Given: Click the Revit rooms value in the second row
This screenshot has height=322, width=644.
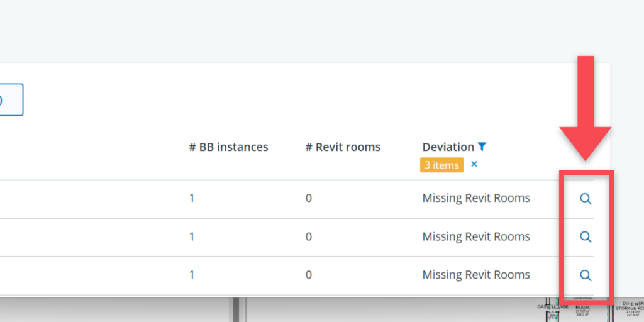Looking at the screenshot, I should pyautogui.click(x=308, y=236).
